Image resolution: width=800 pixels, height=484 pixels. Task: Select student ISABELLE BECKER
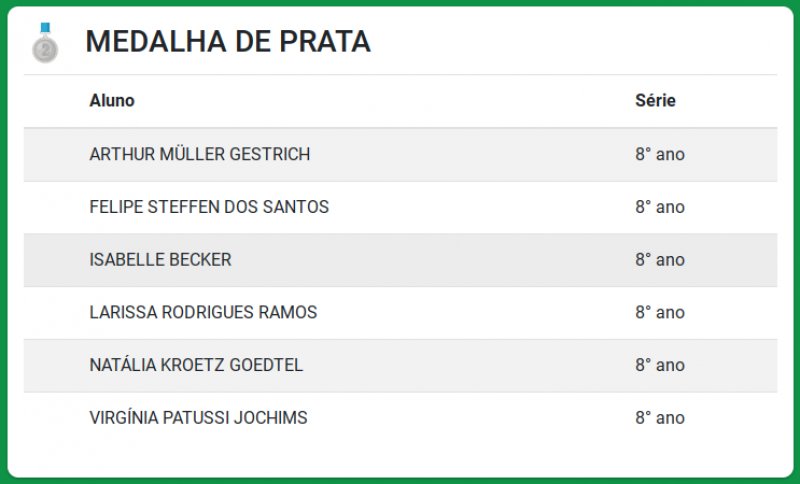tap(160, 260)
